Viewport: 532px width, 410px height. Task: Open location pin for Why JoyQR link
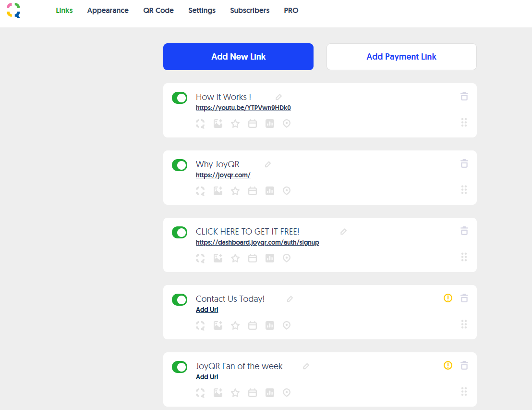pyautogui.click(x=287, y=191)
